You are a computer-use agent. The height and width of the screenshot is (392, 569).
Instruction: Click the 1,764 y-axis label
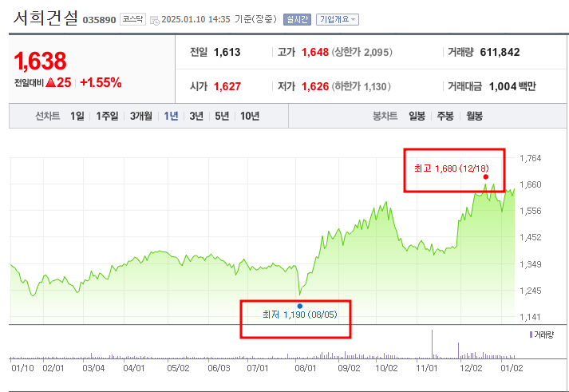pyautogui.click(x=530, y=158)
